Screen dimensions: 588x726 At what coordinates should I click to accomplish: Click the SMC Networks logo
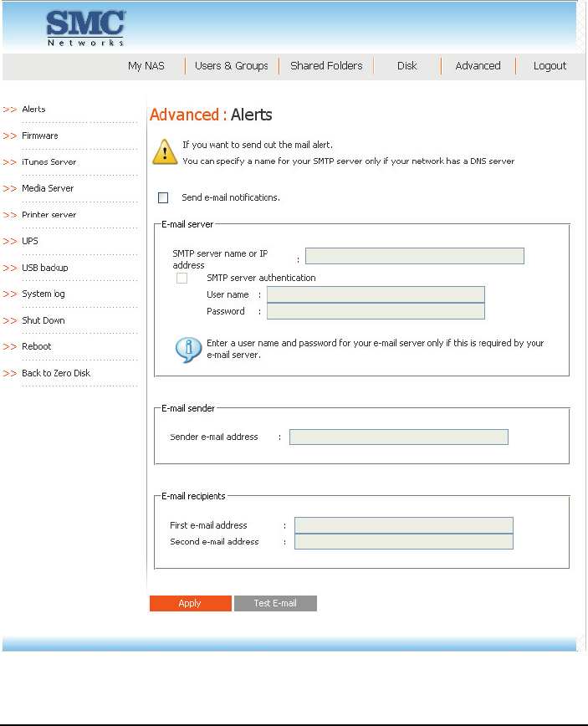click(x=85, y=28)
